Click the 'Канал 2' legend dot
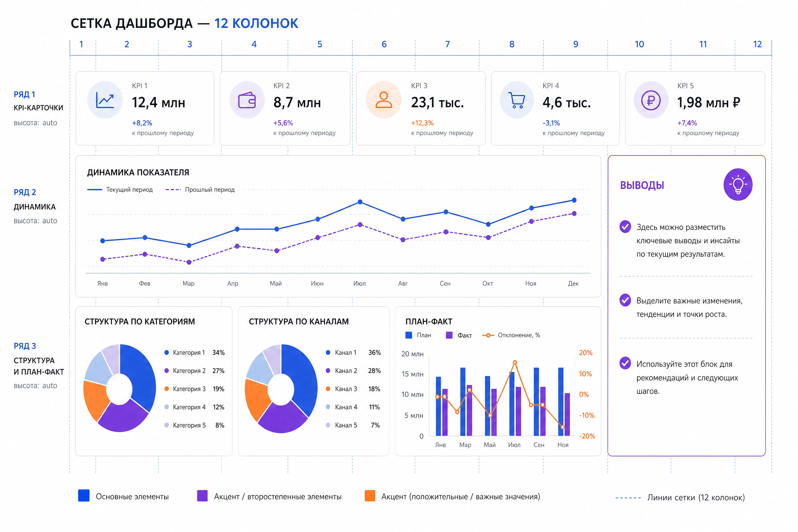The image size is (798, 532). [x=328, y=371]
